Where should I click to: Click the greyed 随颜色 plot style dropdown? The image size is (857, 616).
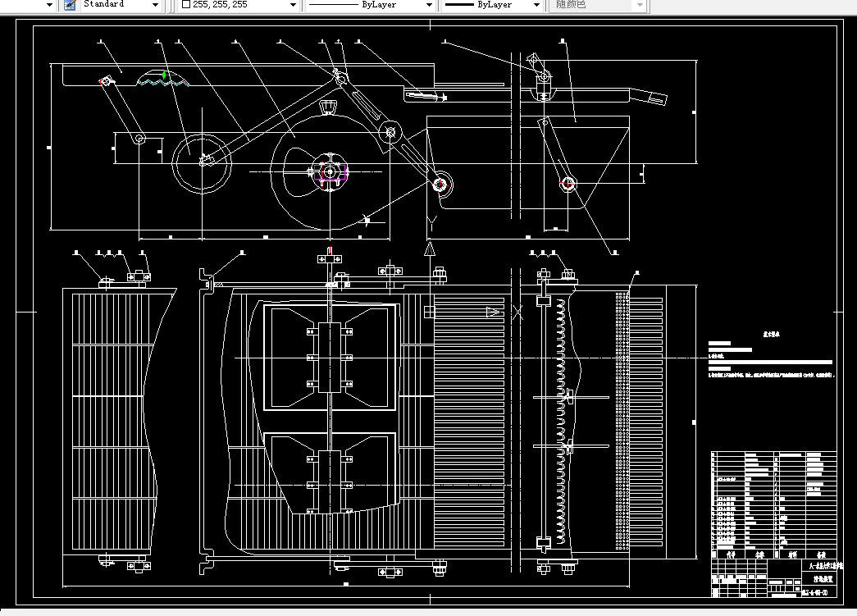point(599,5)
